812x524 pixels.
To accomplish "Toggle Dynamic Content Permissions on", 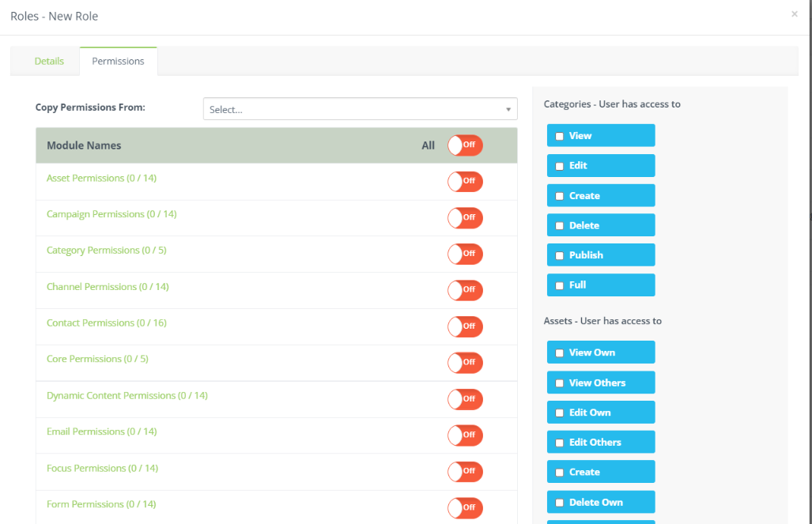I will click(x=464, y=399).
